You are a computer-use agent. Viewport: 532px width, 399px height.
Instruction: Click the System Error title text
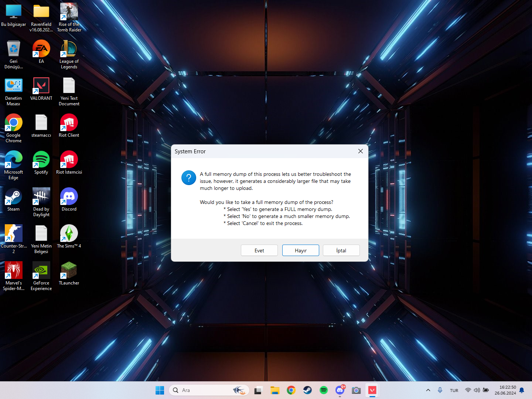pyautogui.click(x=190, y=151)
